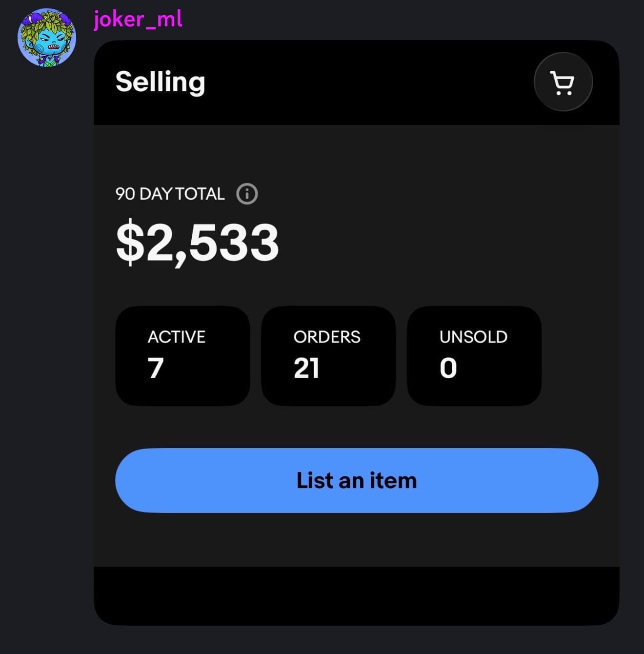The image size is (644, 654).
Task: Open the joker_ml profile avatar
Action: [47, 38]
